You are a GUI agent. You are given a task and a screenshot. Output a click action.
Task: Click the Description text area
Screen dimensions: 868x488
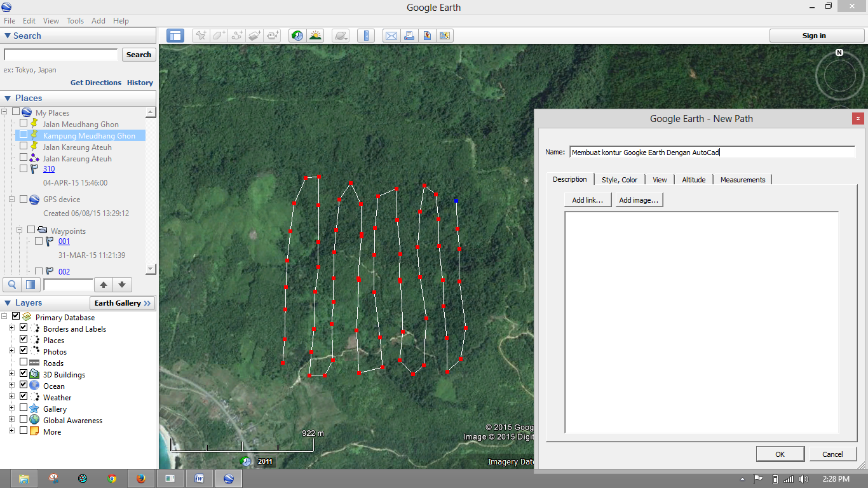point(702,322)
